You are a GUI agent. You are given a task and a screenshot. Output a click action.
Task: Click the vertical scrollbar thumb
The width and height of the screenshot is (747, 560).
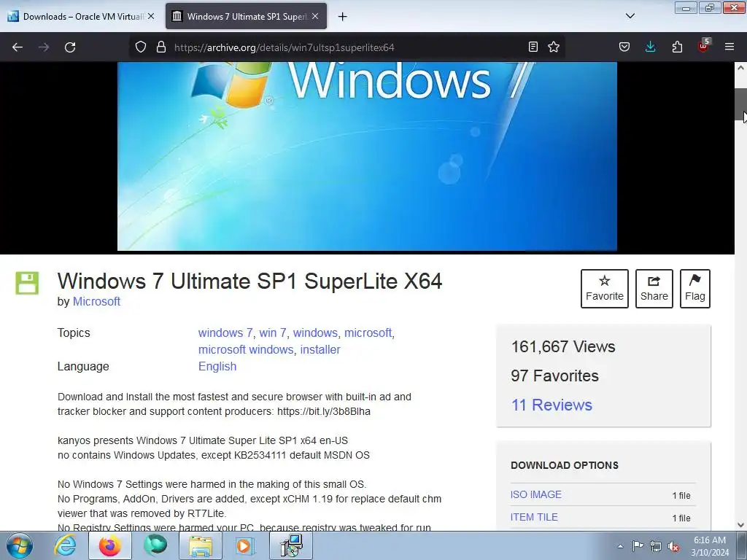[741, 105]
